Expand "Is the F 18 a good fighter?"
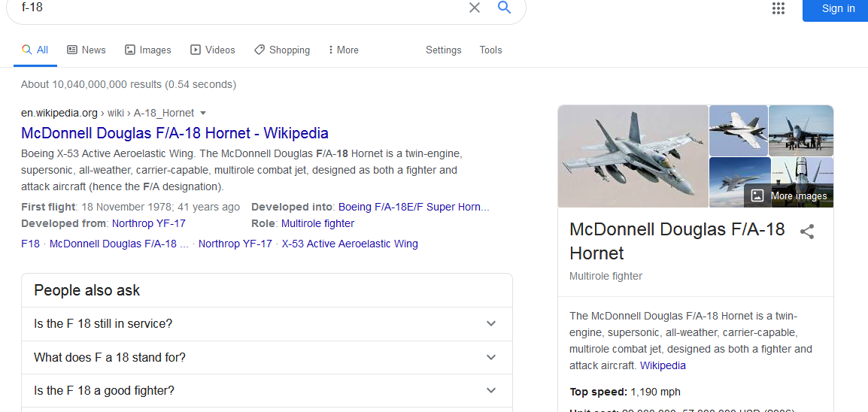This screenshot has width=868, height=412. click(266, 391)
